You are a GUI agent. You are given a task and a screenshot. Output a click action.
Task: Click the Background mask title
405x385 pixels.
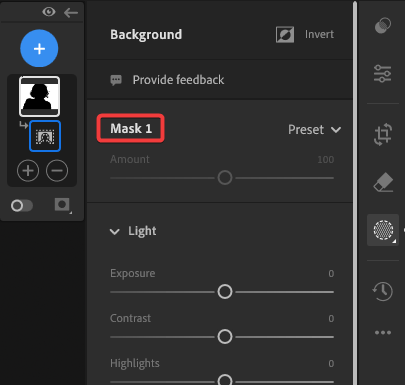pos(146,35)
